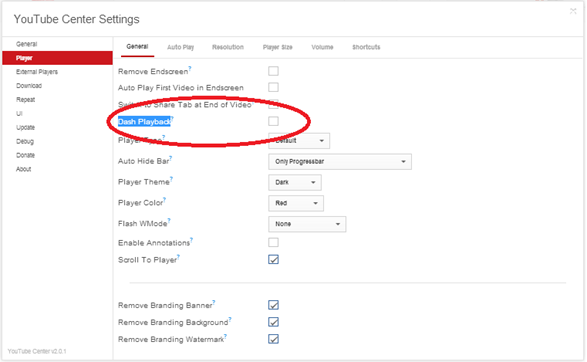Viewport: 587px width, 362px height.
Task: Switch to the Auto Play tab
Action: tap(180, 47)
